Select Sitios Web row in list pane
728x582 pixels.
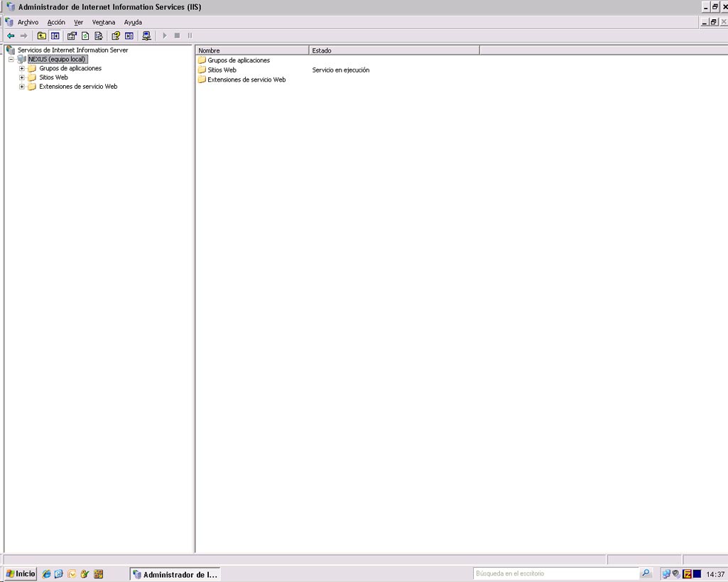click(x=222, y=70)
